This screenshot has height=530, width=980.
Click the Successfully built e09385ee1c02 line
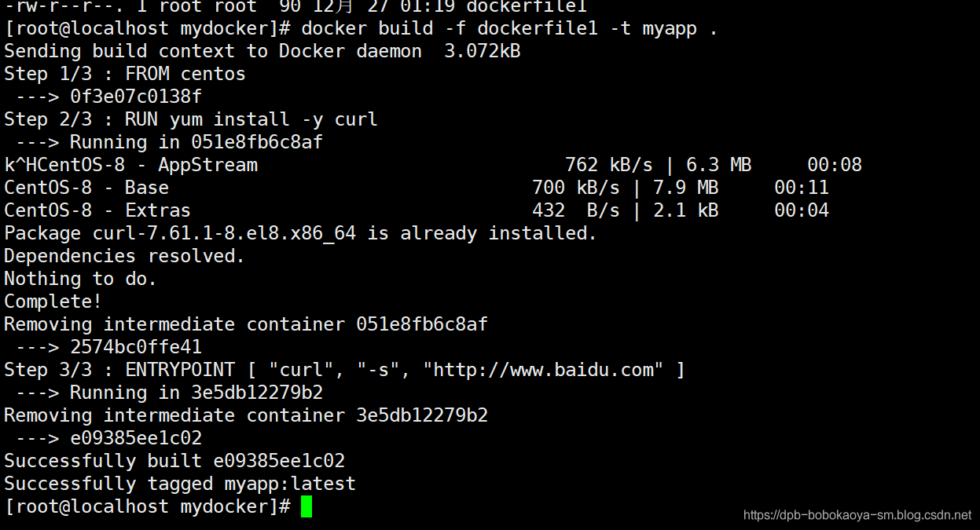[174, 461]
